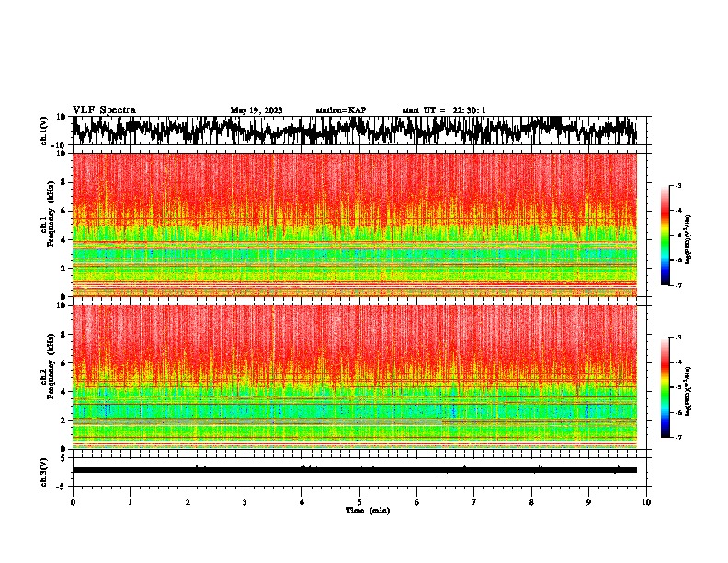The width and height of the screenshot is (728, 563).
Task: Click the "-3" label on ch.2 colorbar
Action: pyautogui.click(x=678, y=338)
